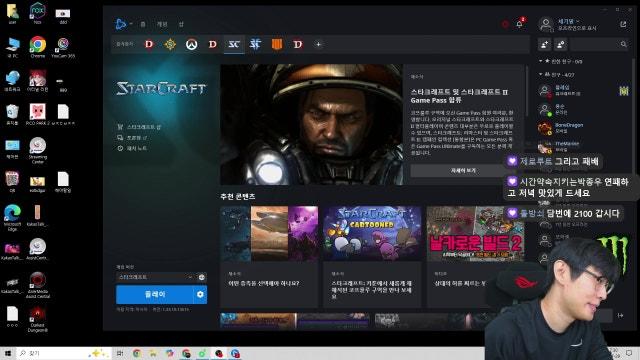Viewport: 640px width, 360px height.
Task: Collapse the favorite friends group
Action: pos(541,61)
